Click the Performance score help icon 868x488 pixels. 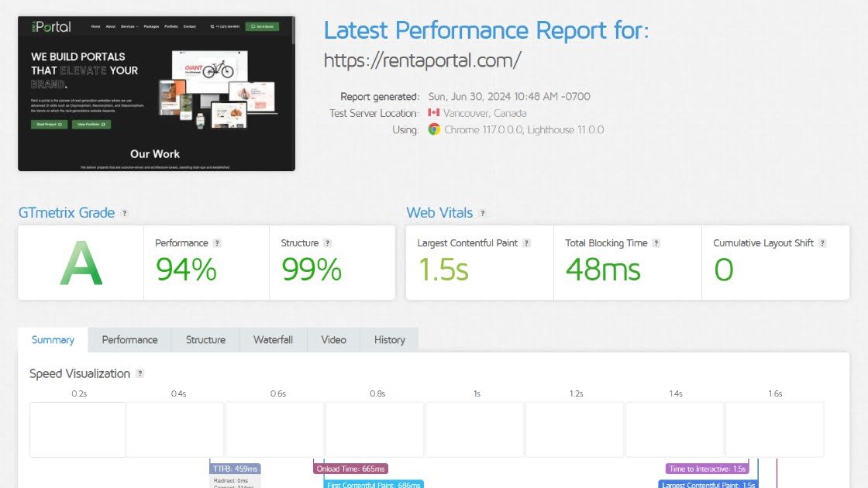click(217, 243)
